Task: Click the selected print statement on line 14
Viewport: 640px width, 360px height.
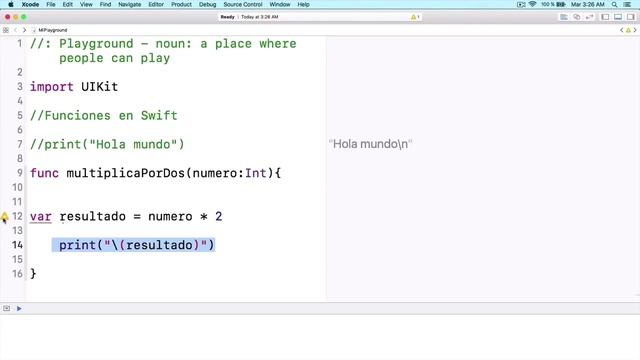Action: click(x=133, y=245)
